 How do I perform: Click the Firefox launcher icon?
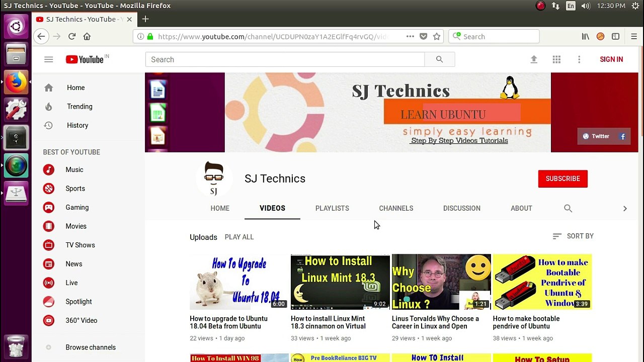click(x=16, y=81)
